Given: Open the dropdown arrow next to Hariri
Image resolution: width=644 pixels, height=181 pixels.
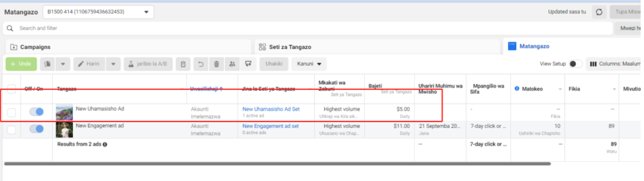Looking at the screenshot, I should click(113, 64).
